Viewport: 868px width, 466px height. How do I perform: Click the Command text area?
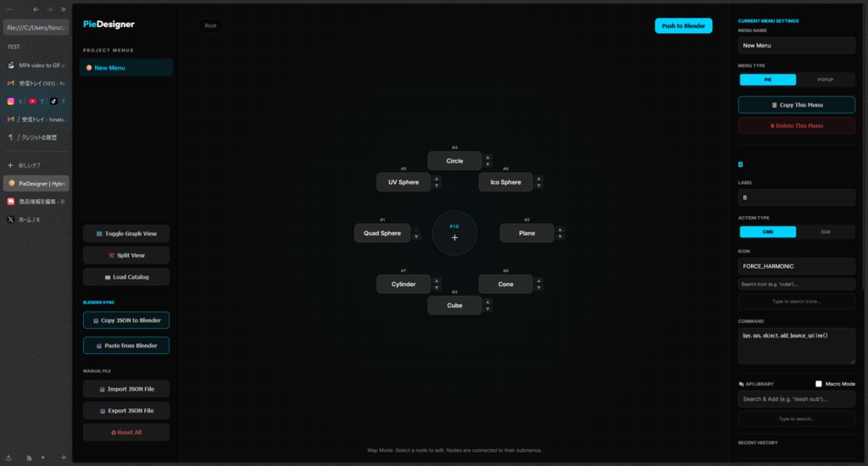click(797, 346)
